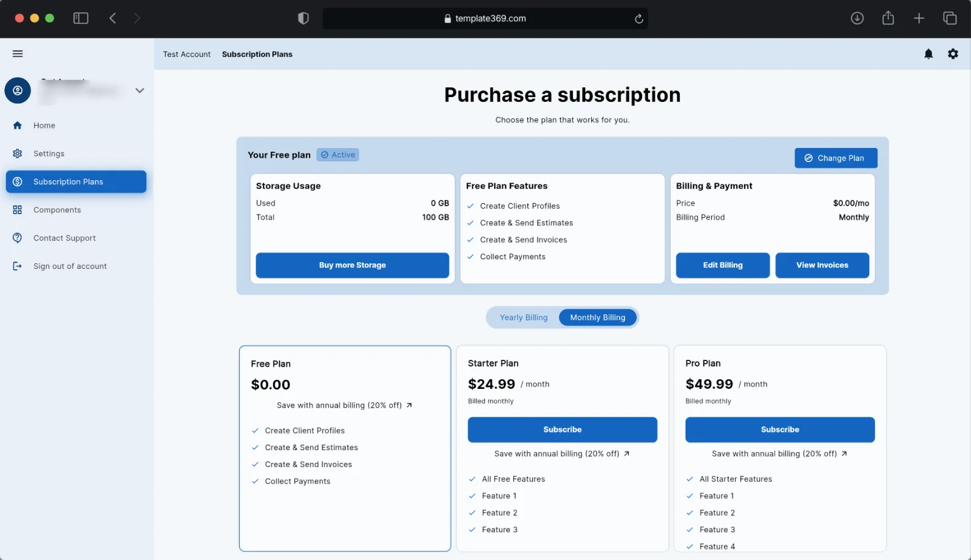Screen dimensions: 971x560
Task: Select the Free Plan card heading
Action: (271, 364)
